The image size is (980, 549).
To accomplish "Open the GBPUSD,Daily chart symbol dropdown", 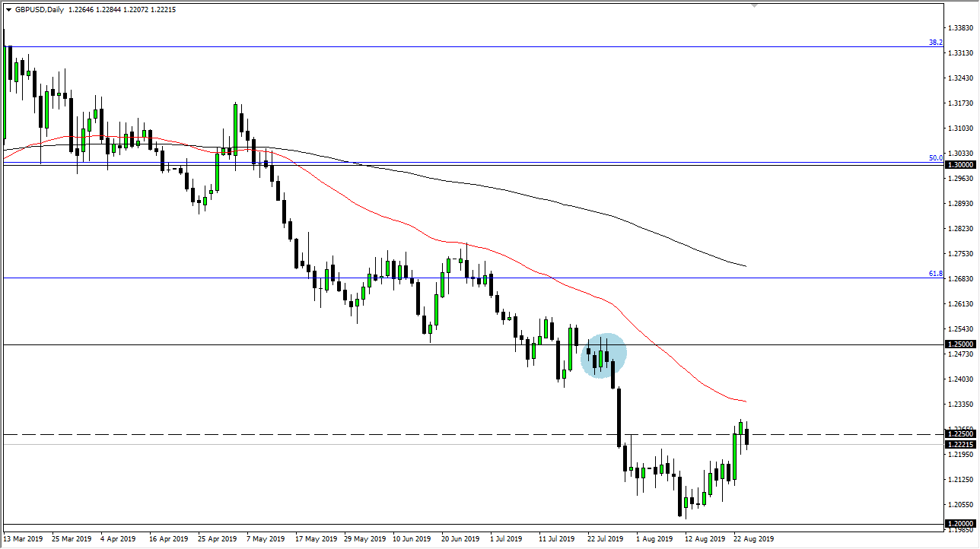I will pyautogui.click(x=8, y=9).
